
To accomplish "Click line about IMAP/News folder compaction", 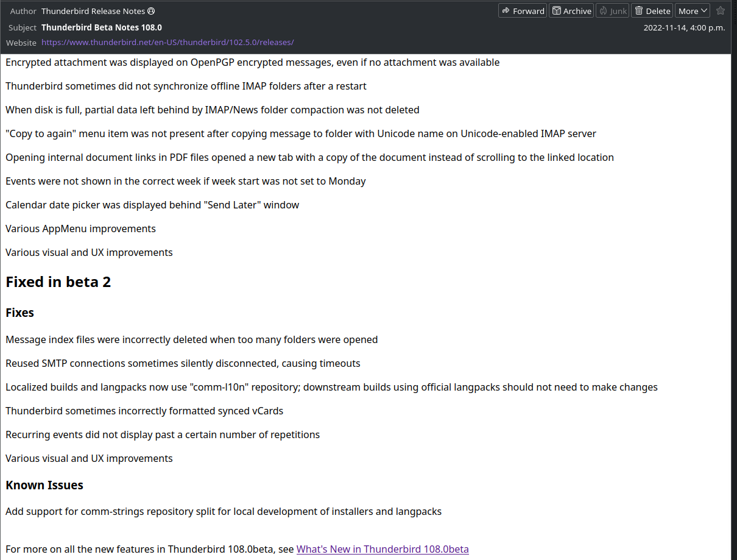I will (213, 110).
